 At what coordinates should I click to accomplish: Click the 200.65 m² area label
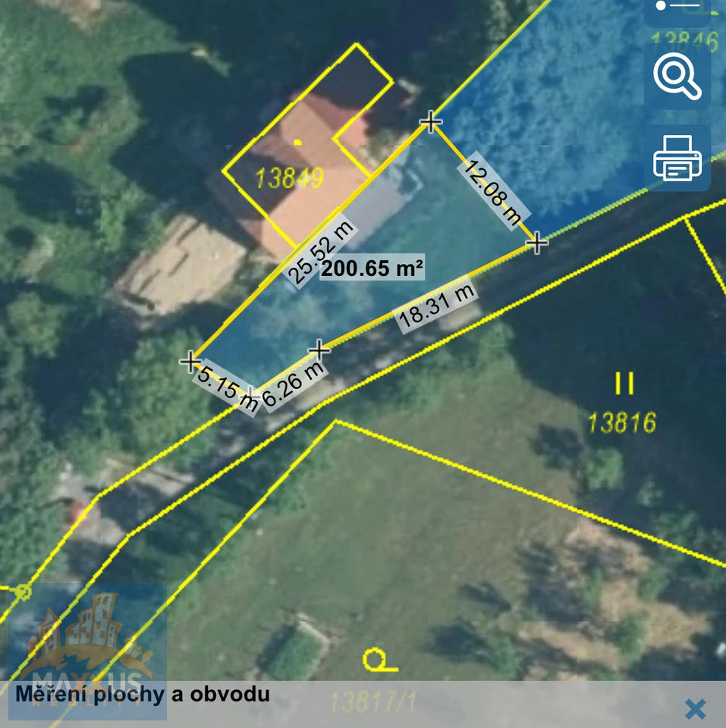(x=372, y=269)
